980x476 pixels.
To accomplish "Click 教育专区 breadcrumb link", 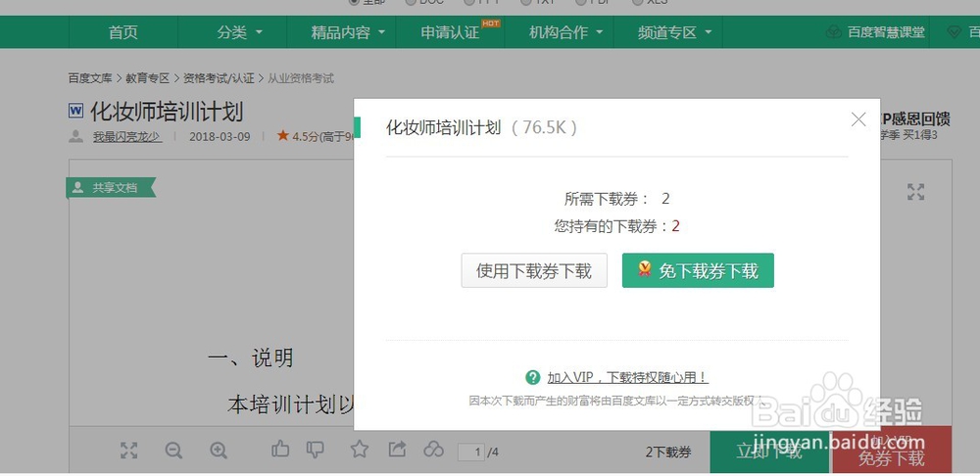I will pos(148,78).
